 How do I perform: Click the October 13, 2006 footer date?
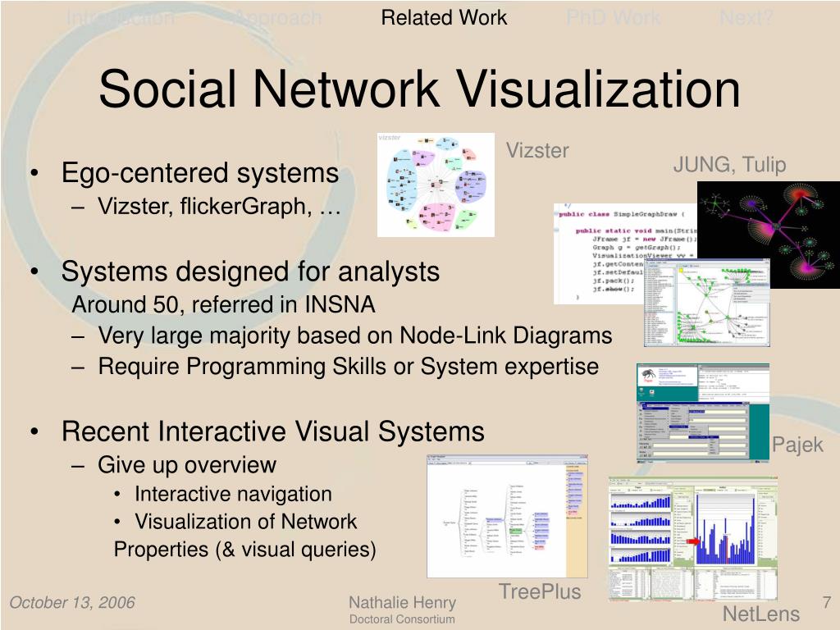point(72,602)
